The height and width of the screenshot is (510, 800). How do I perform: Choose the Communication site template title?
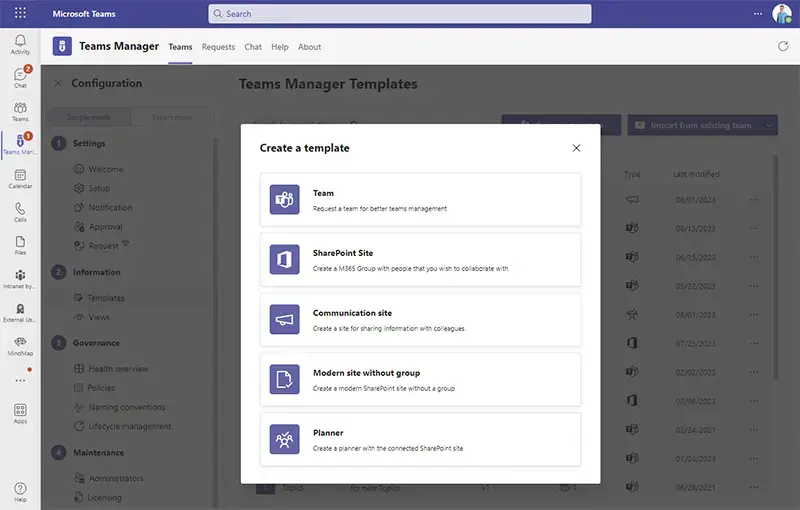352,313
